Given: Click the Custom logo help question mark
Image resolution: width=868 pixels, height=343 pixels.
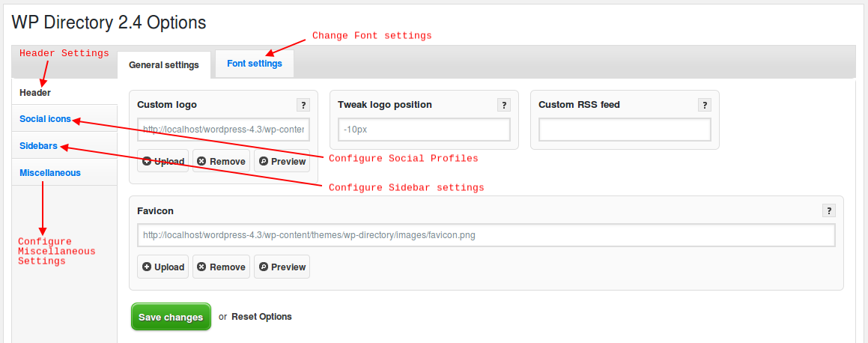Looking at the screenshot, I should coord(303,105).
